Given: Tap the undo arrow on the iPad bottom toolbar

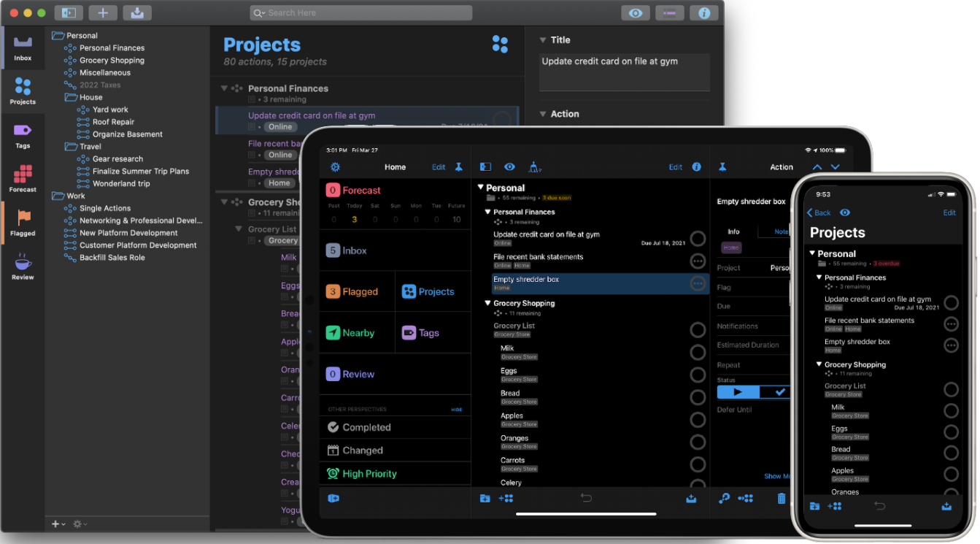Looking at the screenshot, I should [x=586, y=497].
